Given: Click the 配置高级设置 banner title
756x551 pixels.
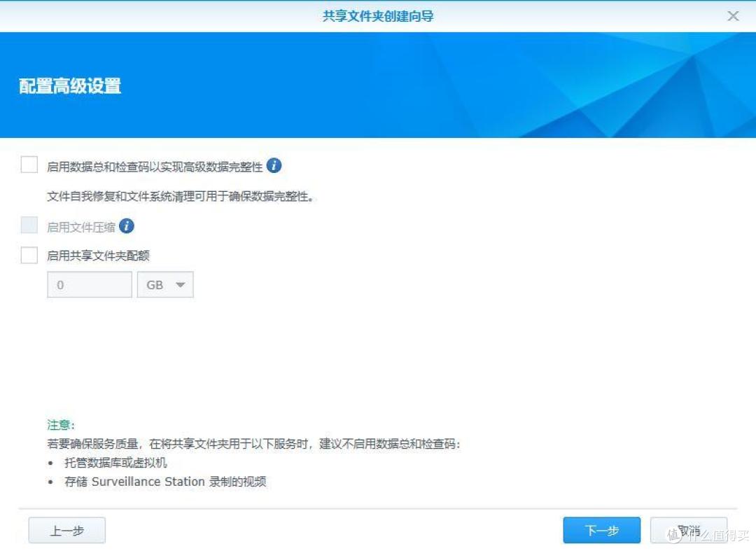Looking at the screenshot, I should coord(69,86).
